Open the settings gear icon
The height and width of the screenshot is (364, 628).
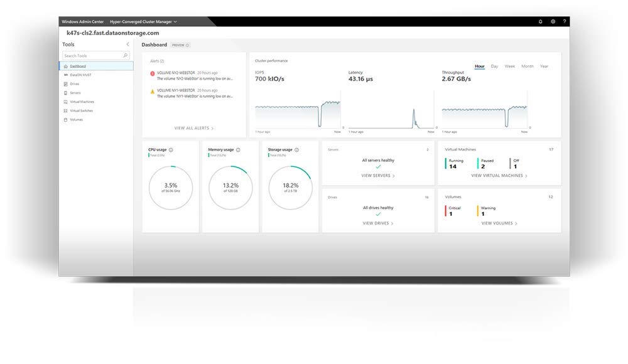click(x=553, y=21)
